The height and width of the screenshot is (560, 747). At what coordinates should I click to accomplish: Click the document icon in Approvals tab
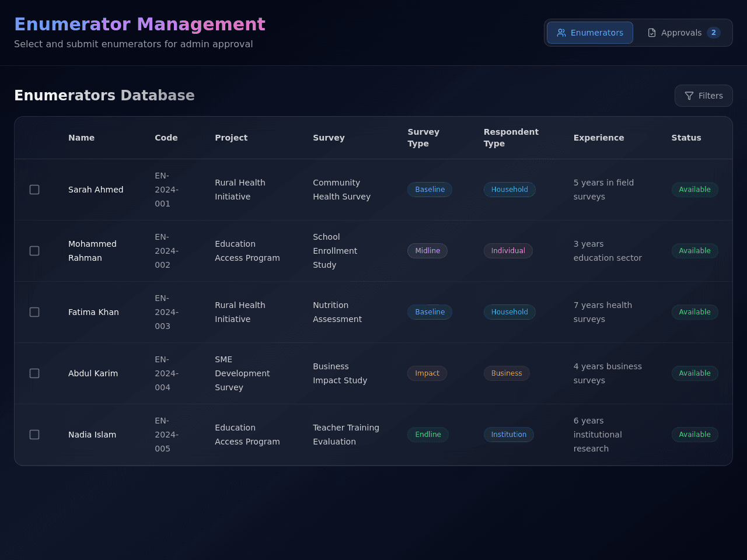(x=652, y=33)
